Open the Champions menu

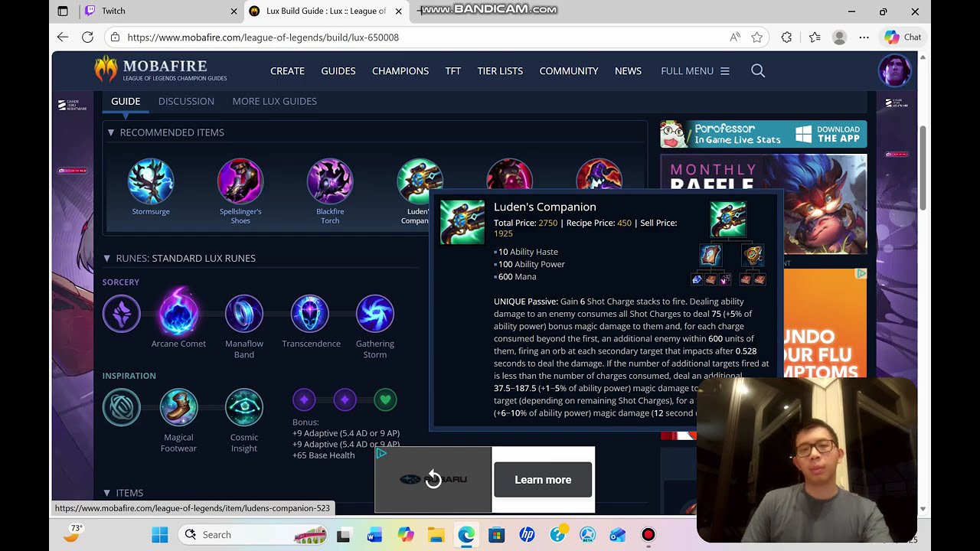400,70
